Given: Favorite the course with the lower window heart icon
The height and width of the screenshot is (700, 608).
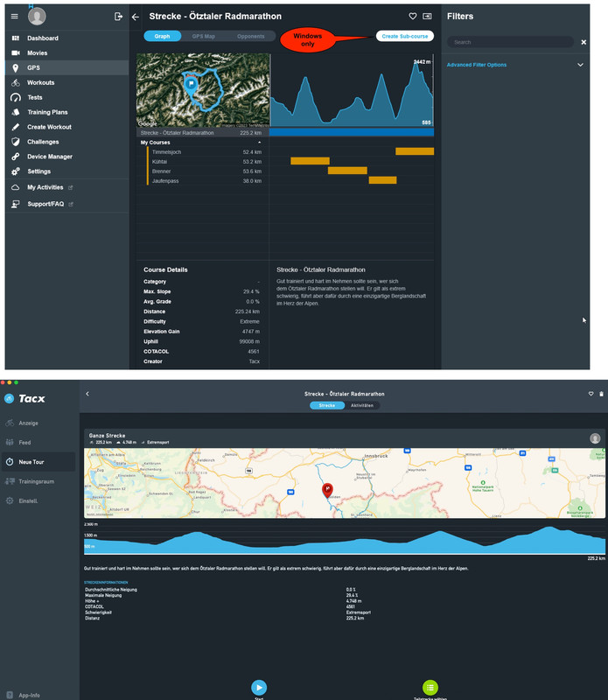Looking at the screenshot, I should click(x=591, y=394).
